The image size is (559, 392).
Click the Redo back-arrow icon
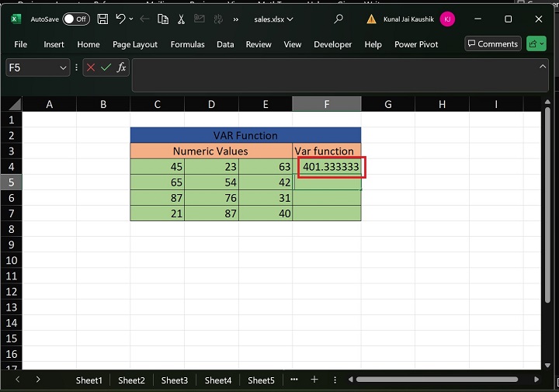(144, 19)
